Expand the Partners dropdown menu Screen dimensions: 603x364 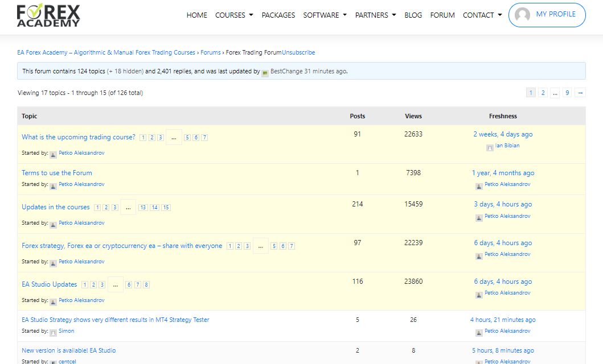(x=375, y=15)
